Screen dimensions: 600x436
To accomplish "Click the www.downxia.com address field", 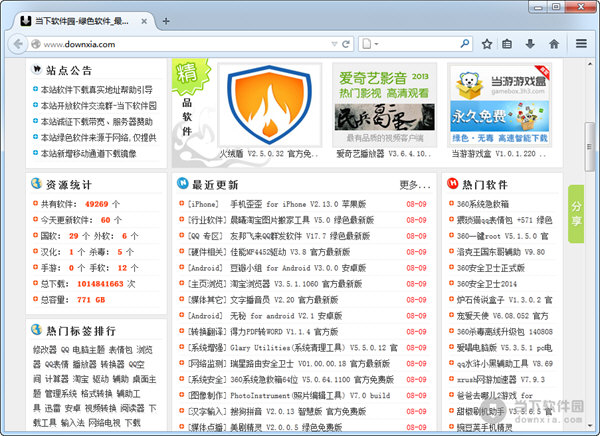I will click(x=186, y=44).
